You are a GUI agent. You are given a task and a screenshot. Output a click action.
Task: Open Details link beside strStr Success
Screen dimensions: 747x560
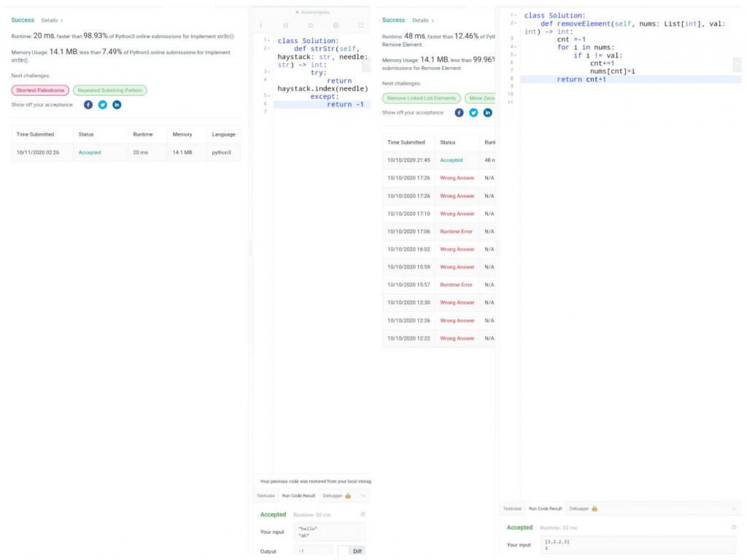pyautogui.click(x=52, y=20)
